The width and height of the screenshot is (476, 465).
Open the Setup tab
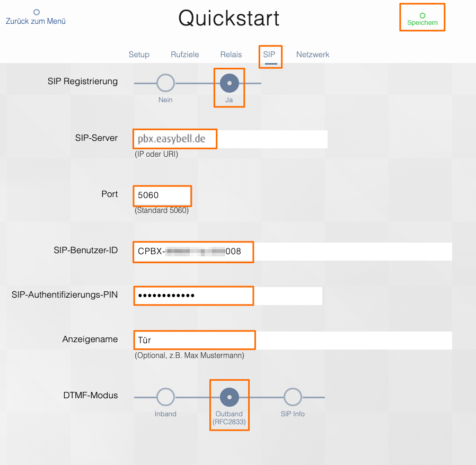[139, 55]
